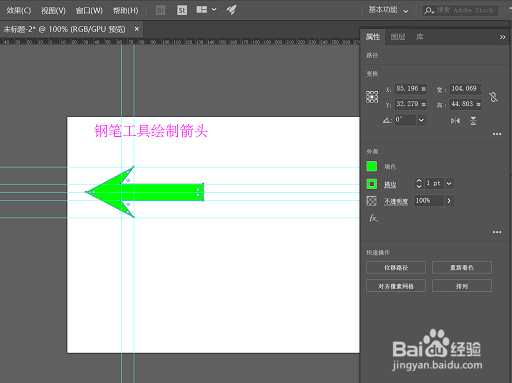Image resolution: width=512 pixels, height=383 pixels.
Task: Open the 帮助(H) menu
Action: point(126,11)
